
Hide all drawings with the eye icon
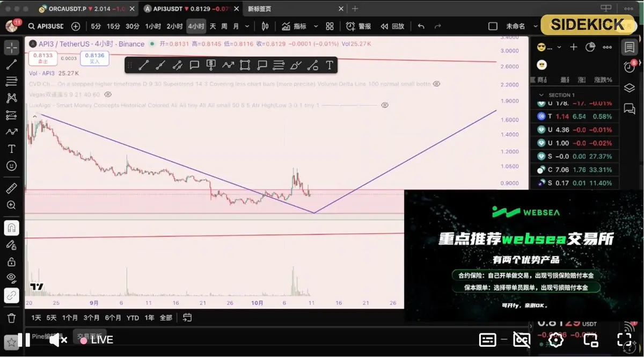click(x=11, y=278)
